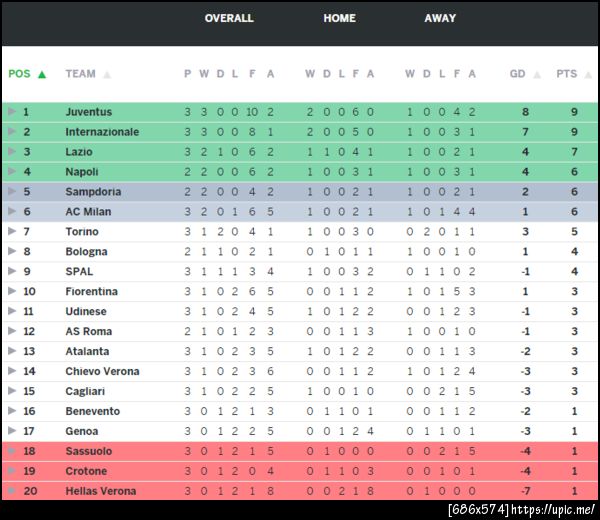Click arrow beside Lazio row
Screen dimensions: 600x520
coord(12,152)
